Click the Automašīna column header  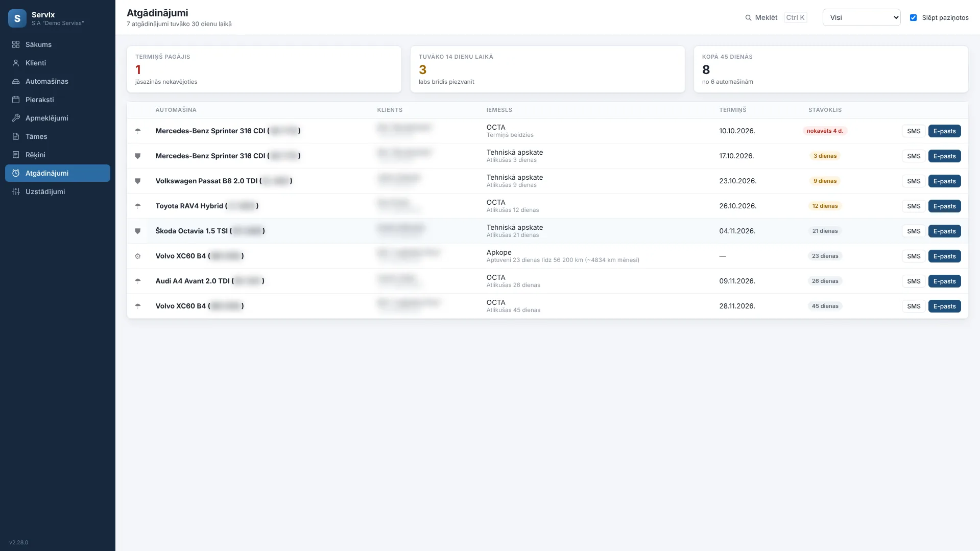(176, 110)
